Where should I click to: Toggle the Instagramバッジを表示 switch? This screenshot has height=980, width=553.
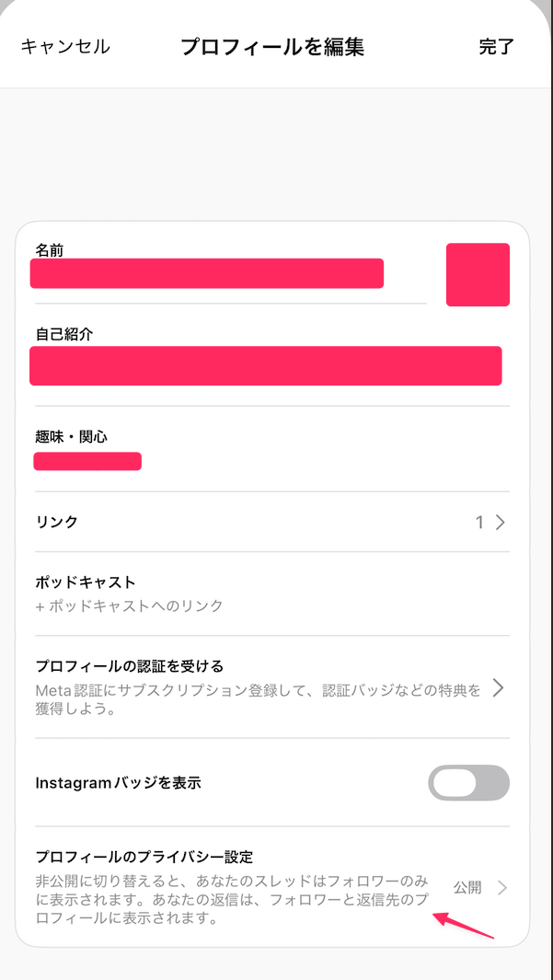tap(468, 783)
